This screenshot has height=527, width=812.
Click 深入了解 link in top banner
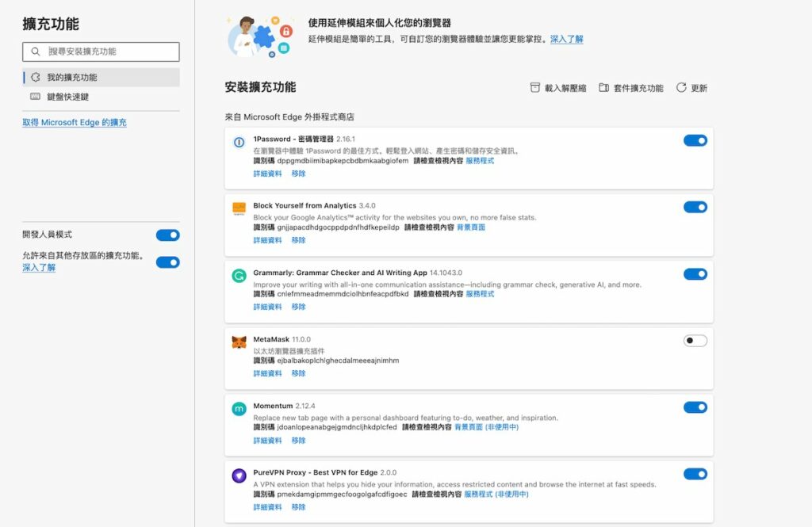[x=566, y=39]
